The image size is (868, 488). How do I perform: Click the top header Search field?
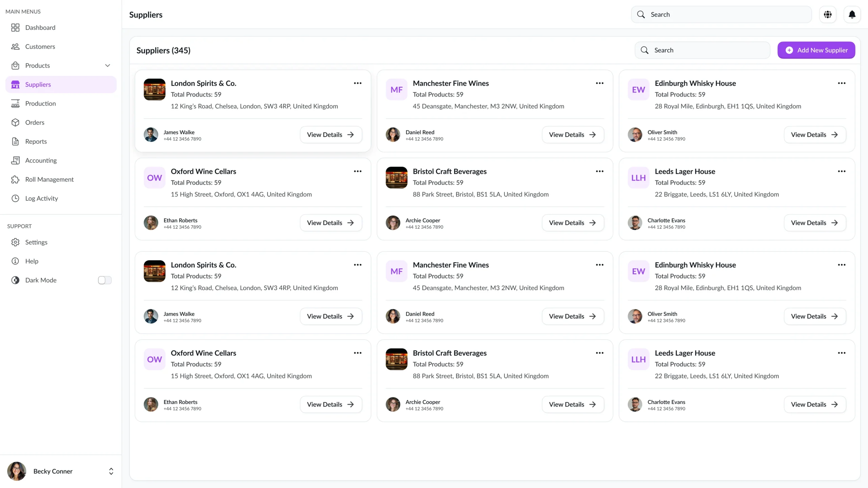point(721,15)
